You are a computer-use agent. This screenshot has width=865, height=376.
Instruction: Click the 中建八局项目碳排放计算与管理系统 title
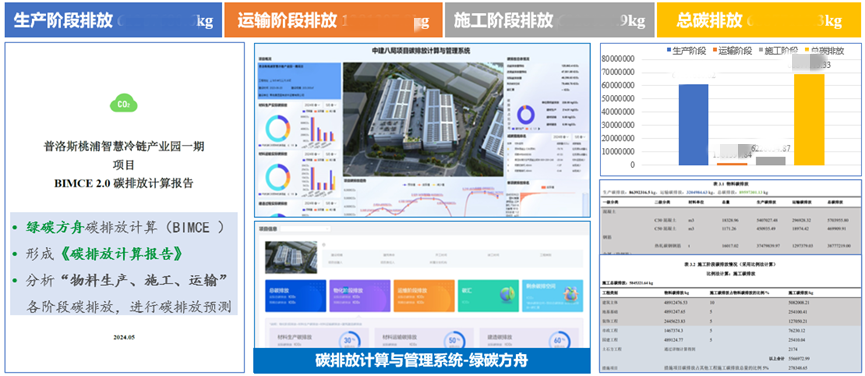pos(421,51)
